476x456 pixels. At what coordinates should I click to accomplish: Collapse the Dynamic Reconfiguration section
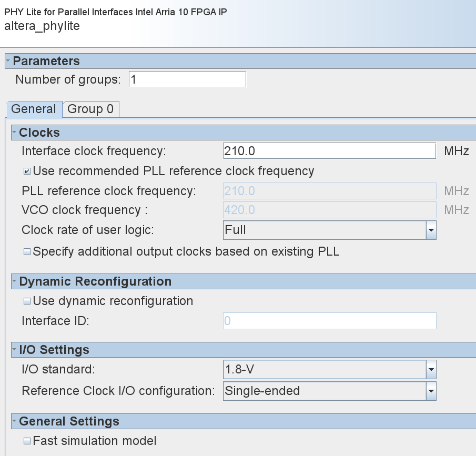(x=15, y=281)
